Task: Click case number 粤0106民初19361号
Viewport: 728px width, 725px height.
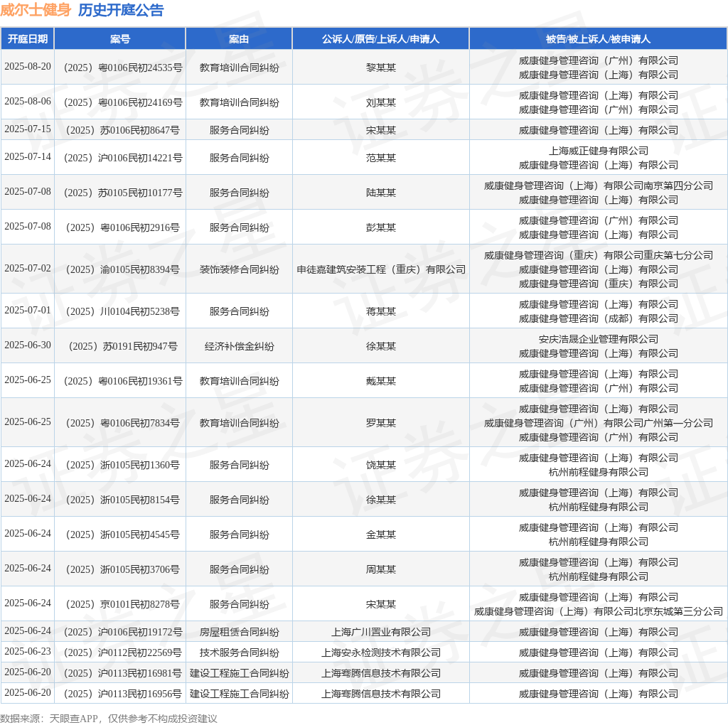Action: (123, 381)
